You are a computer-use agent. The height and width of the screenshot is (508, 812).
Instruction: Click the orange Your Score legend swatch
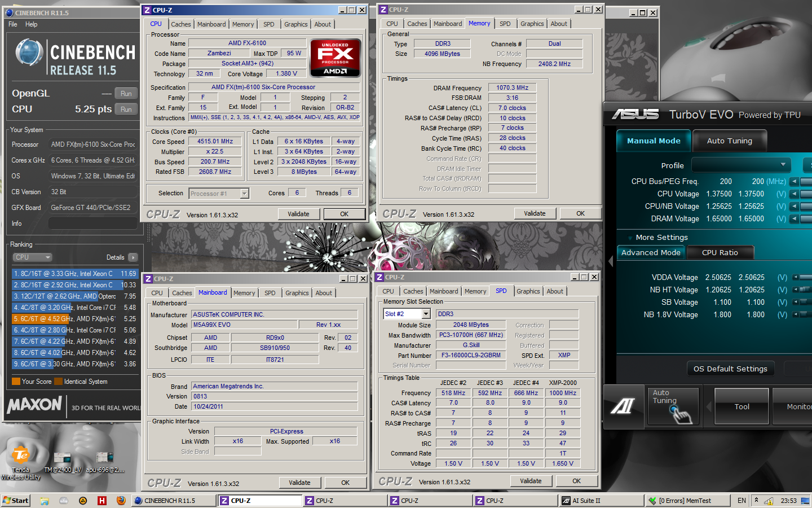coord(16,382)
